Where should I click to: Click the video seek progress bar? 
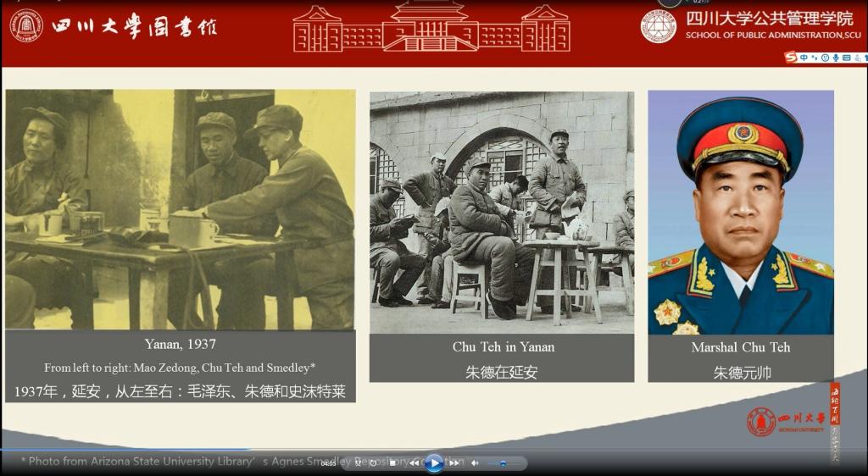coord(434,450)
